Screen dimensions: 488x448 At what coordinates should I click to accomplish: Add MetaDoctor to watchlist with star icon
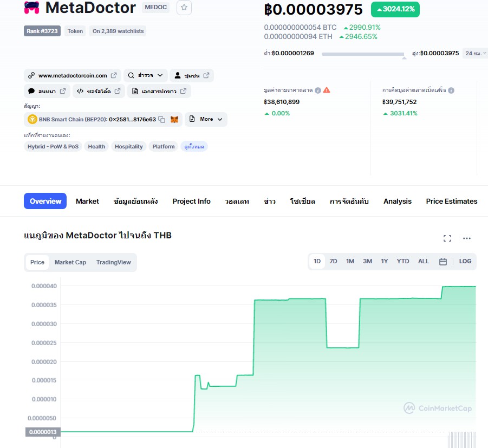click(x=184, y=8)
